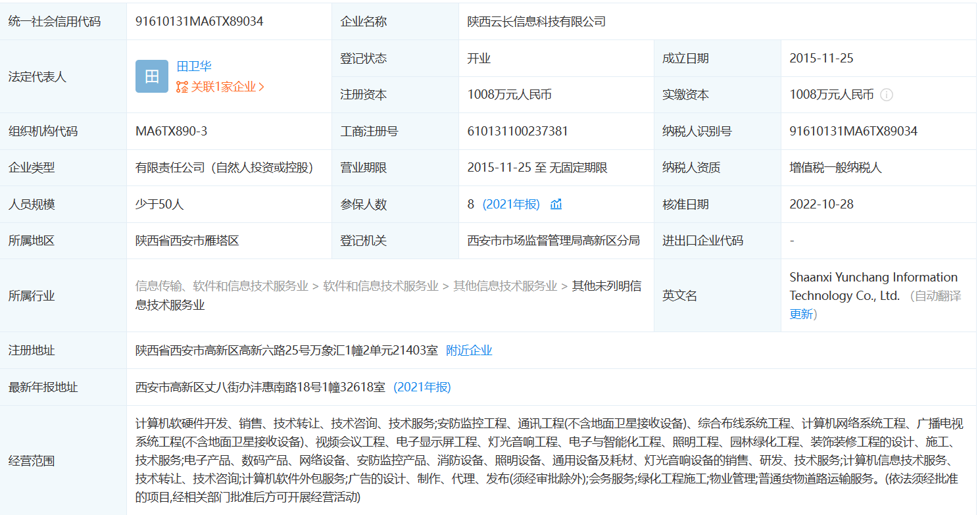Click the 田 avatar icon of legal representative
The image size is (980, 515).
pyautogui.click(x=152, y=76)
